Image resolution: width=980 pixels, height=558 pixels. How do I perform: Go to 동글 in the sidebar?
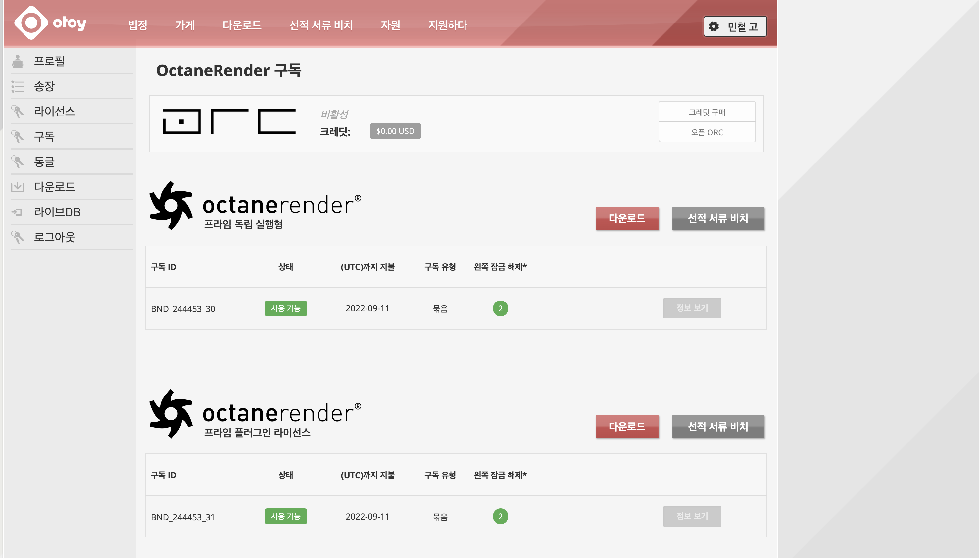44,162
